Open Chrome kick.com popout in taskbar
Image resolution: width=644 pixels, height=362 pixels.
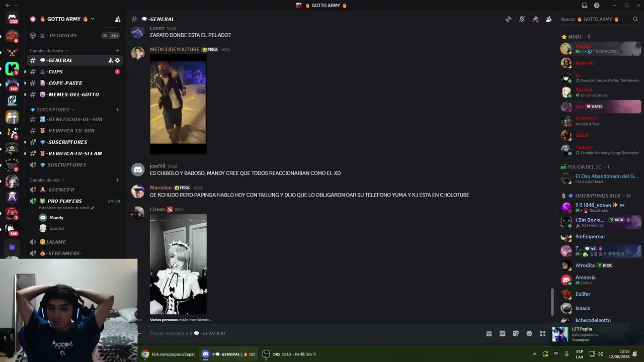[169, 354]
